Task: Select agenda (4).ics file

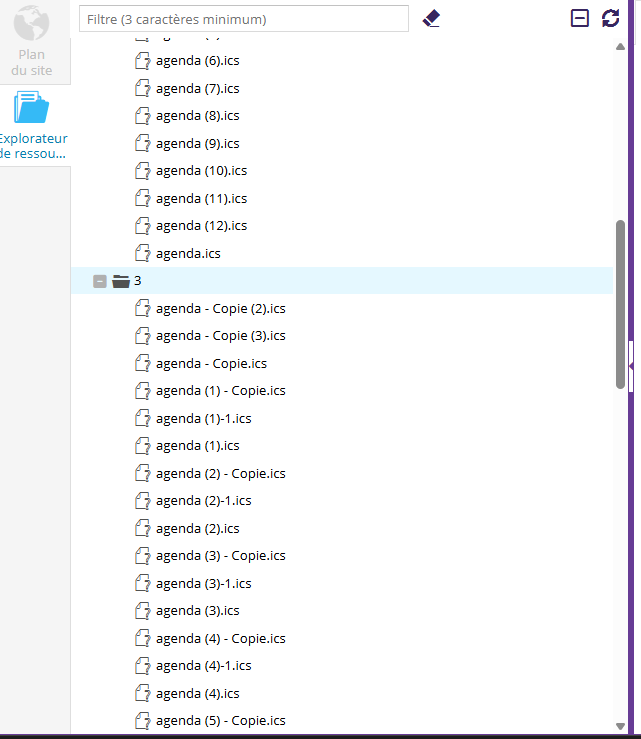Action: pyautogui.click(x=197, y=694)
